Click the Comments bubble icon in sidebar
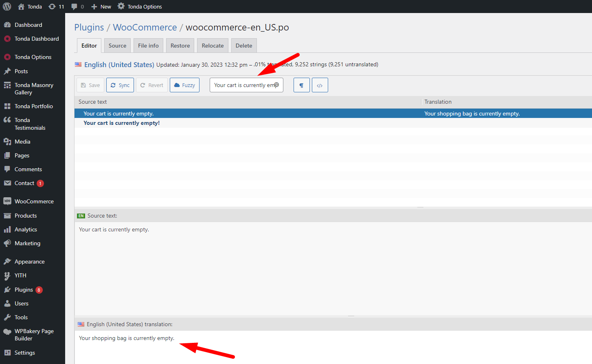The width and height of the screenshot is (592, 364). tap(7, 169)
